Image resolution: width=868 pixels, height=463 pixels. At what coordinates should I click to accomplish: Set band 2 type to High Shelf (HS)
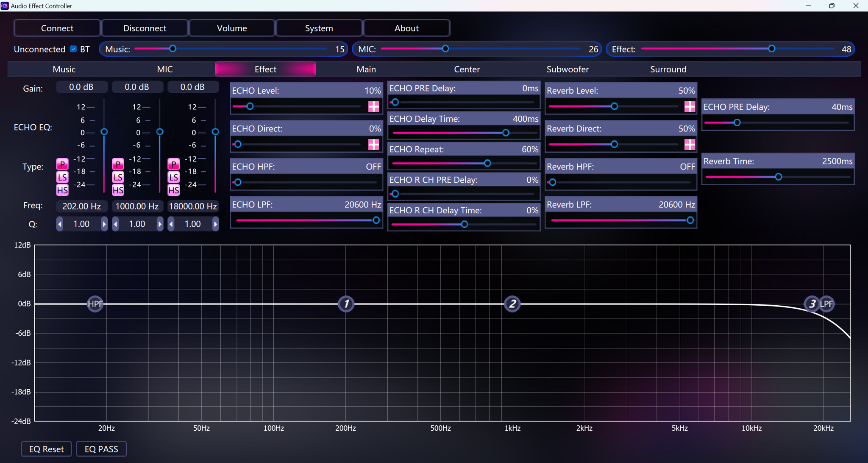[118, 190]
